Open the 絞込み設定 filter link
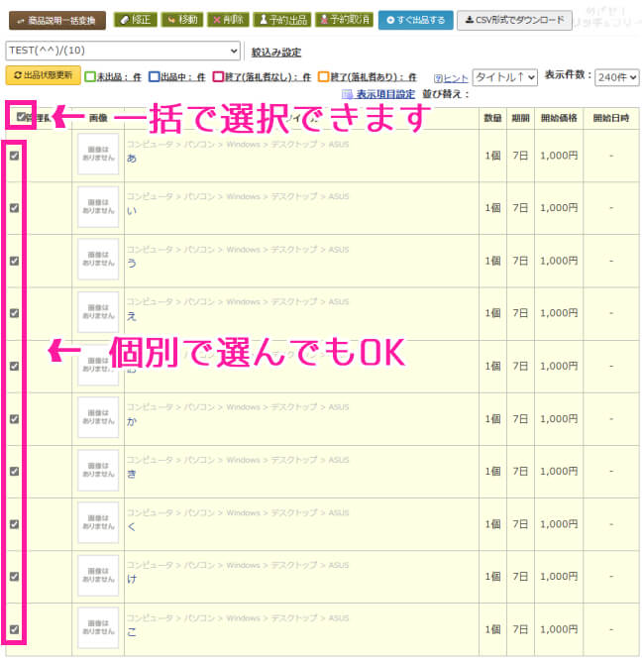This screenshot has width=644, height=661. point(275,53)
